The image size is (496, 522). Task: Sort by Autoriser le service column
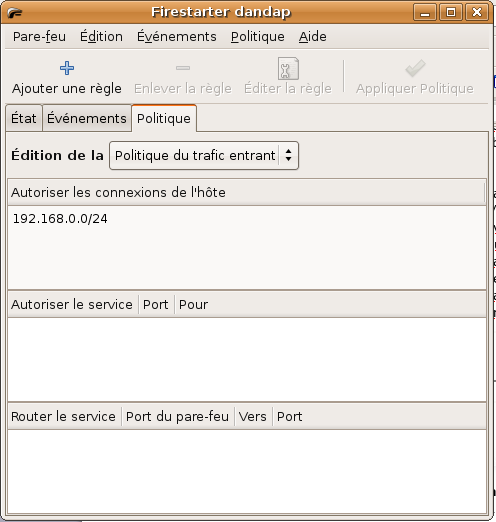click(72, 304)
